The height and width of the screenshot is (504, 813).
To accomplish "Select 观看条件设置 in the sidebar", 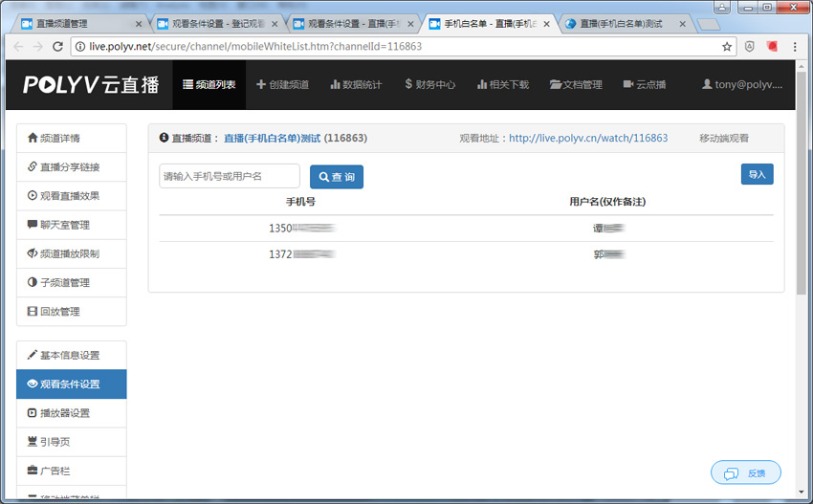I will coord(72,383).
